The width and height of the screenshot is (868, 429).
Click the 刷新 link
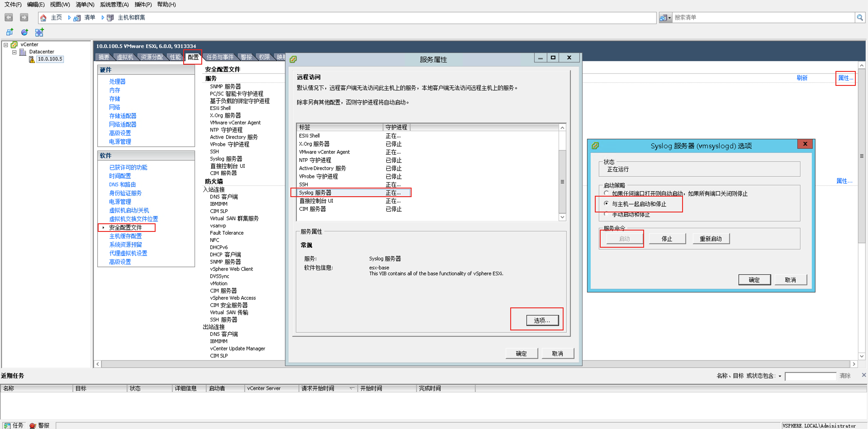coord(802,78)
